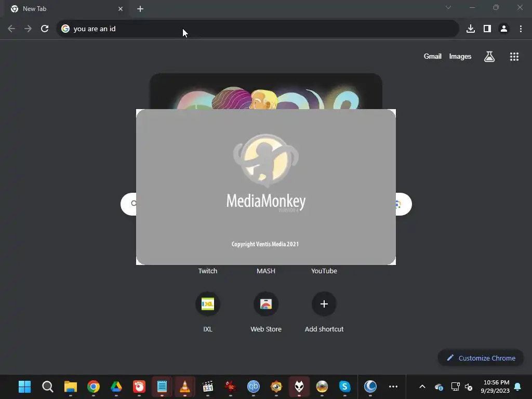This screenshot has width=532, height=399.
Task: Open the Chrome profile icon
Action: point(504,29)
